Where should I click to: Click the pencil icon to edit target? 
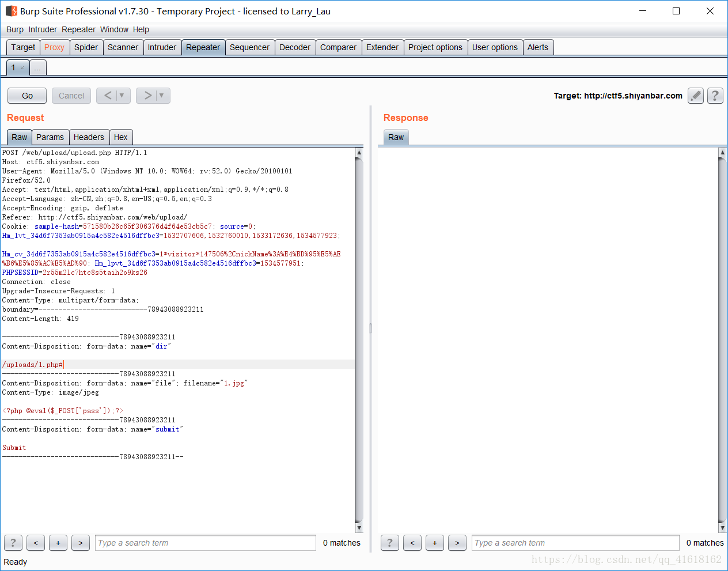(x=696, y=96)
